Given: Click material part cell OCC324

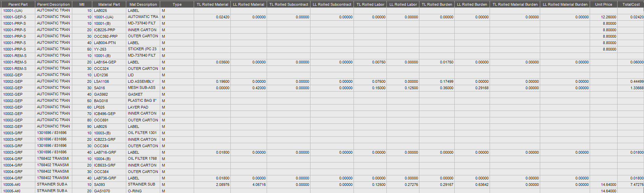Looking at the screenshot, I should (109, 69).
